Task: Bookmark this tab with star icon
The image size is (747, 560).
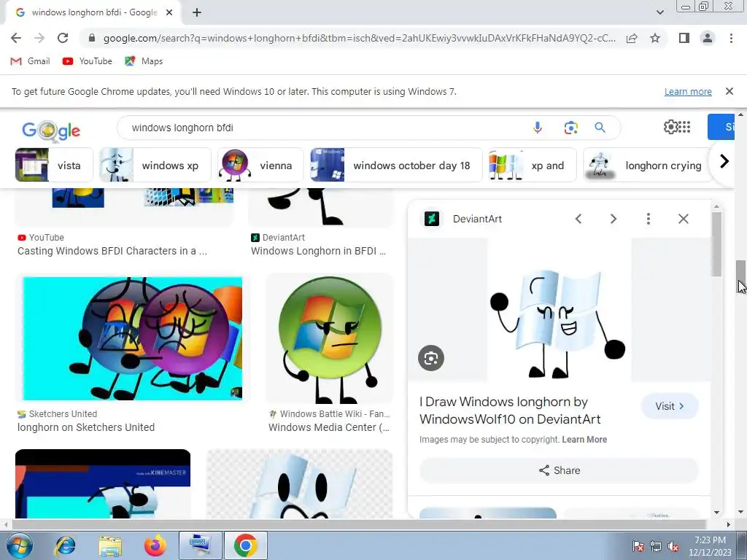Action: tap(655, 38)
